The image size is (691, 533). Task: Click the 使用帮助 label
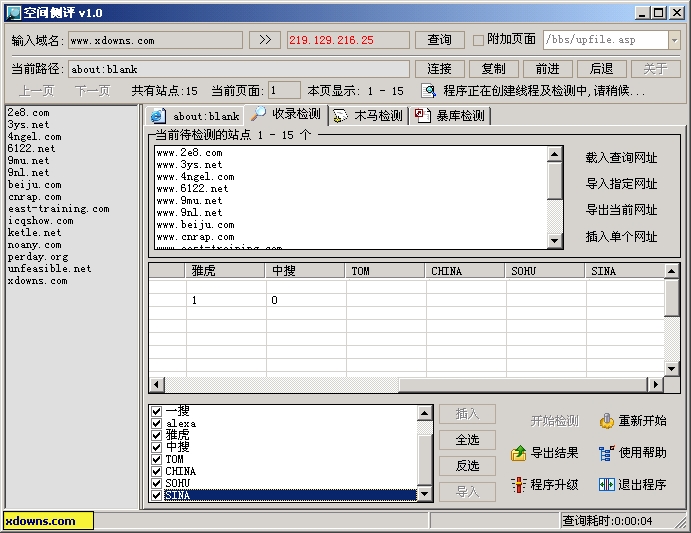click(643, 453)
